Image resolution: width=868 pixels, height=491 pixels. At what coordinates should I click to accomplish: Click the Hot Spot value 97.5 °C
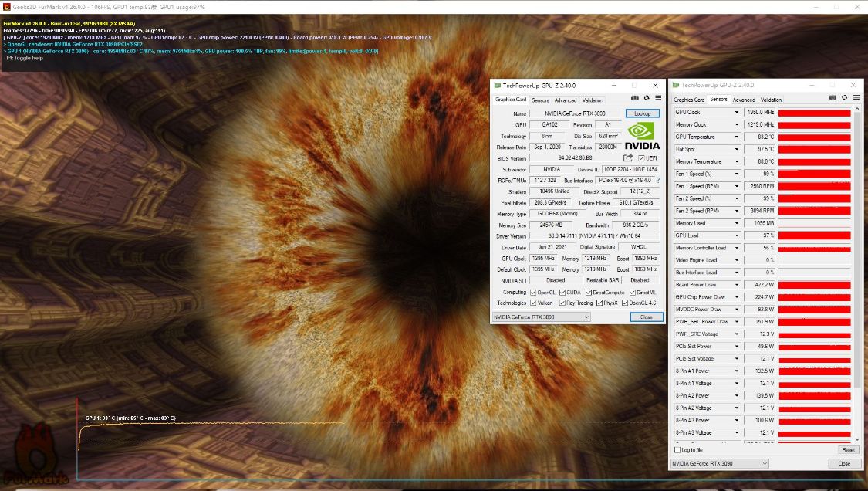pos(759,149)
